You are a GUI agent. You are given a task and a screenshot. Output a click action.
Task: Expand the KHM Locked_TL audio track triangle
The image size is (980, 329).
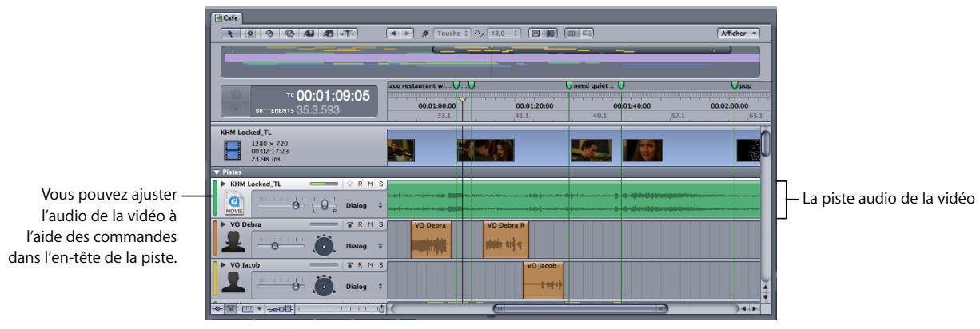point(225,184)
